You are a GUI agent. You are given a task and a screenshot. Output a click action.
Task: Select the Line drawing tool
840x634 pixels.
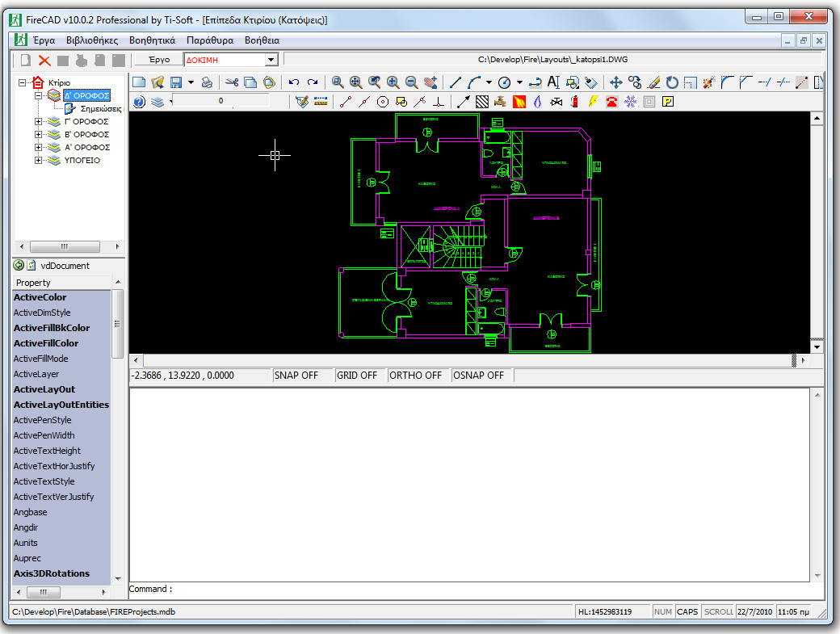pos(455,82)
